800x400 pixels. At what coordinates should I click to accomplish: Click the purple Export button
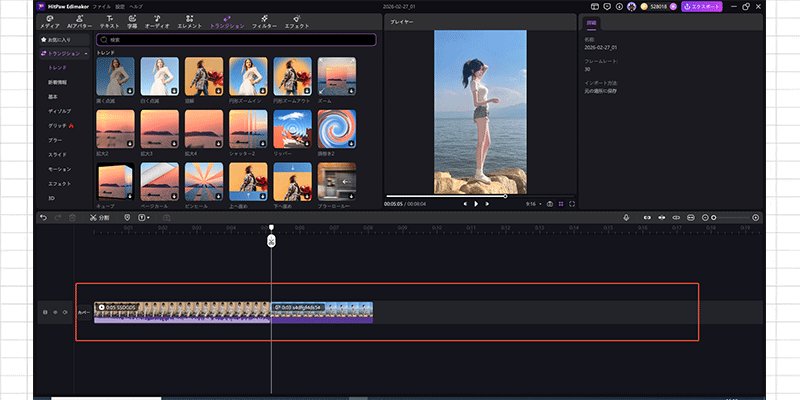pos(702,7)
